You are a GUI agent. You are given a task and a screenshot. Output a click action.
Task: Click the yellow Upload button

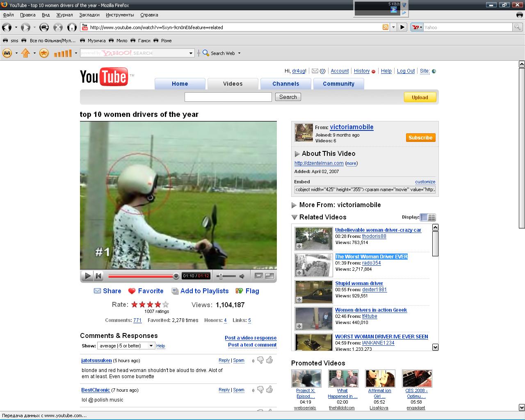click(420, 97)
